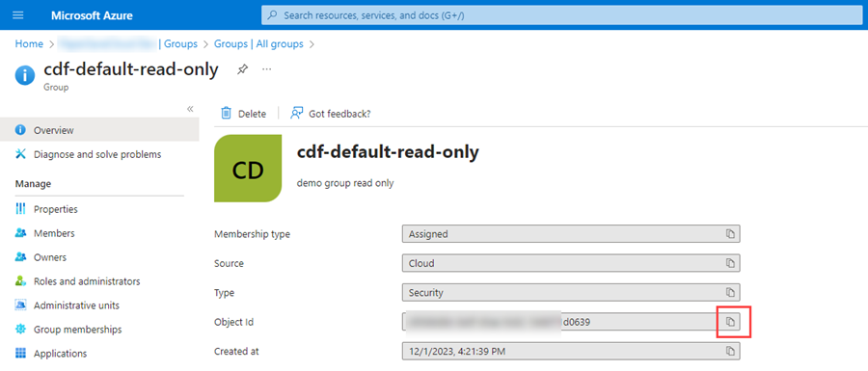Copy the Object Id value

click(730, 321)
